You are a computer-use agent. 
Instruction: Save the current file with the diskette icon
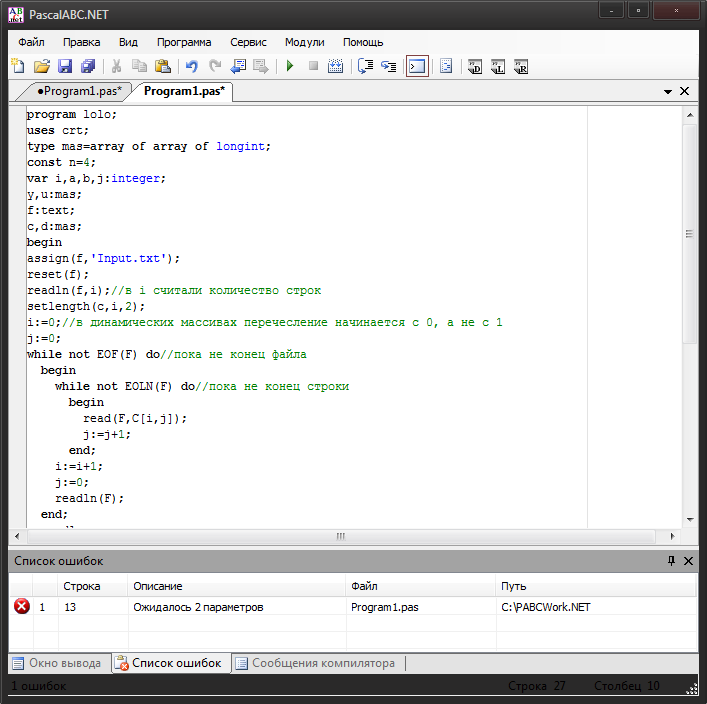click(x=65, y=67)
